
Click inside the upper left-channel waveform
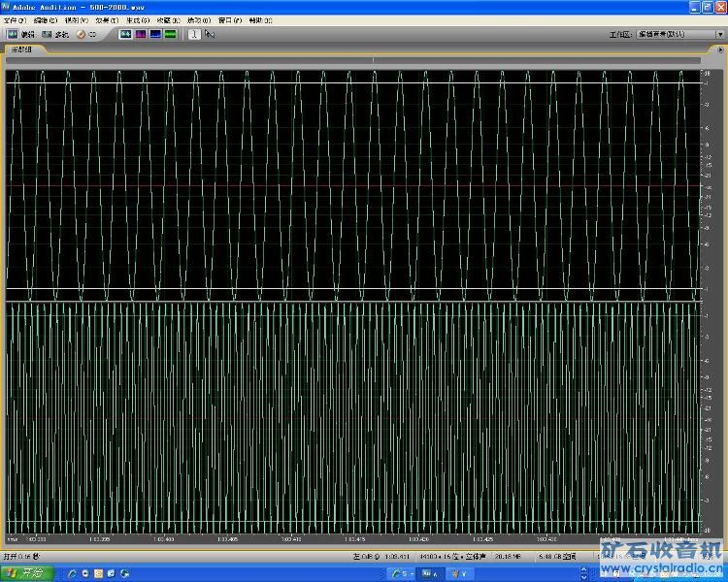coord(353,185)
